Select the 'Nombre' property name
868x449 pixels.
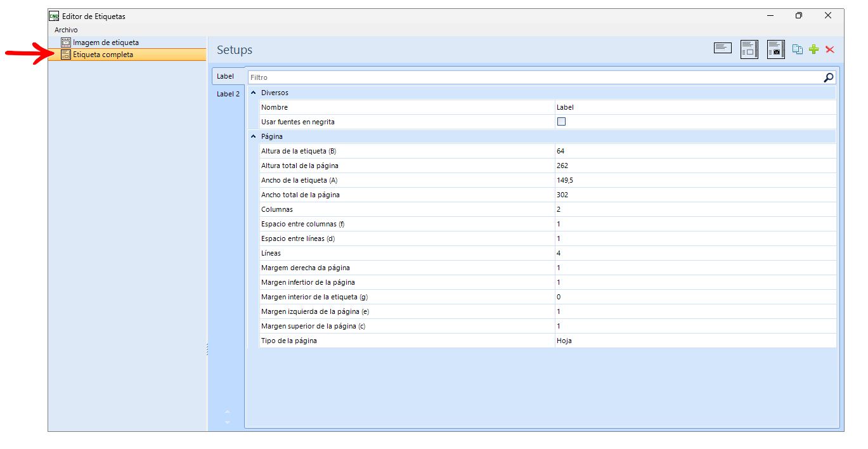coord(275,107)
